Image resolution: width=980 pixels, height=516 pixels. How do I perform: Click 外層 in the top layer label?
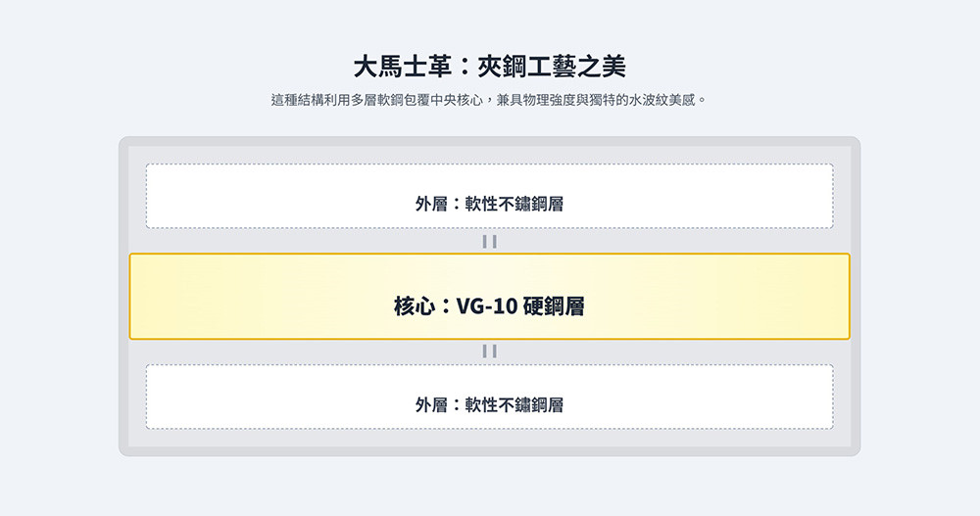[x=431, y=204]
